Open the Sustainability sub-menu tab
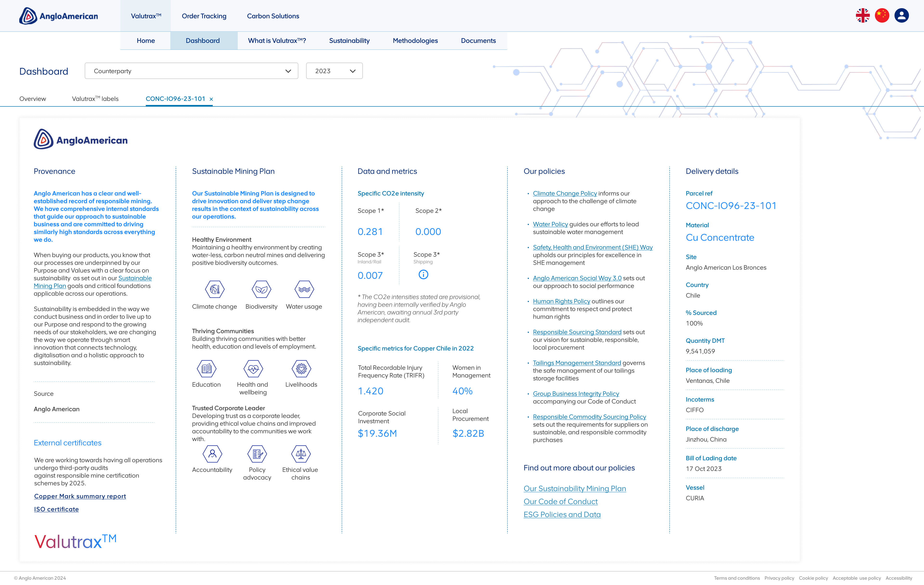 (x=349, y=41)
